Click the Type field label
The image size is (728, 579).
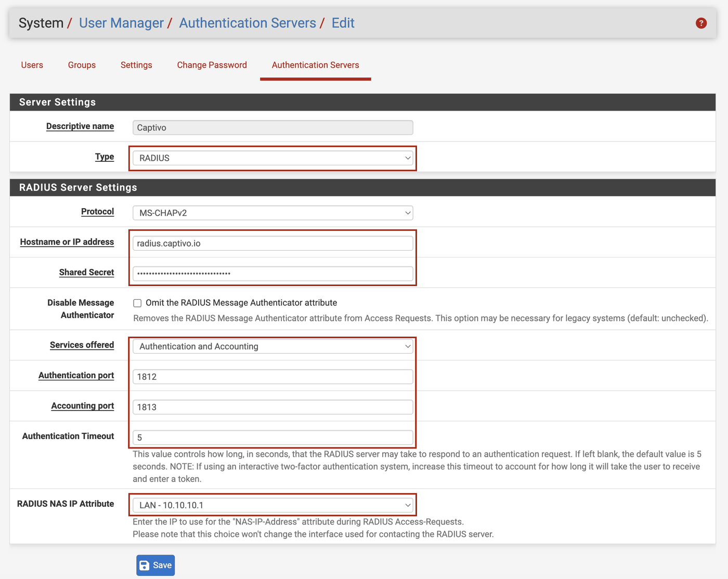click(x=105, y=157)
